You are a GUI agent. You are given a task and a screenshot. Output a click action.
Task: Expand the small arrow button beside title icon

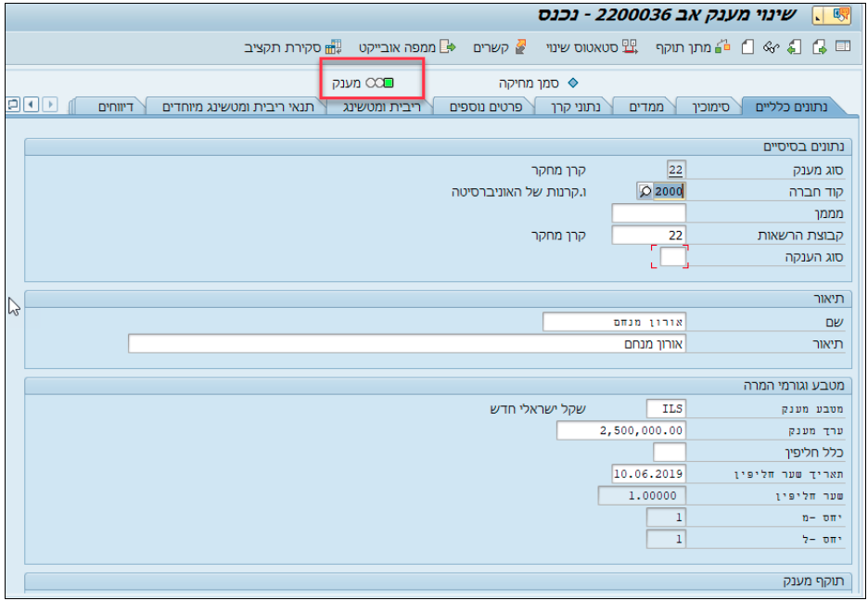819,17
